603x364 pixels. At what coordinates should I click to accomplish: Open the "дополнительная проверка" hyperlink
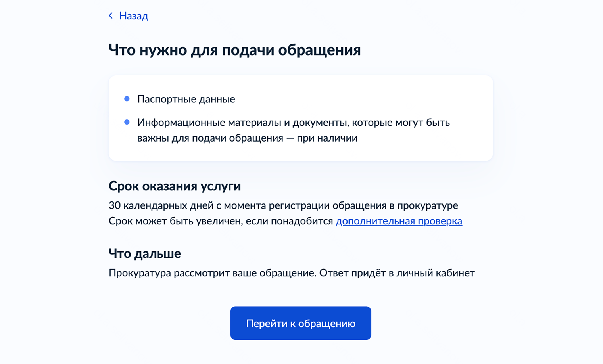coord(399,221)
